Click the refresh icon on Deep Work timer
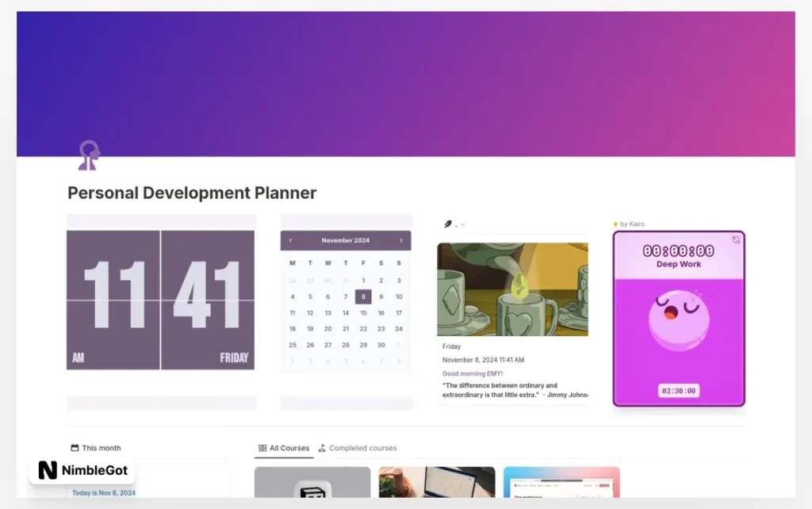This screenshot has height=509, width=812. [736, 239]
